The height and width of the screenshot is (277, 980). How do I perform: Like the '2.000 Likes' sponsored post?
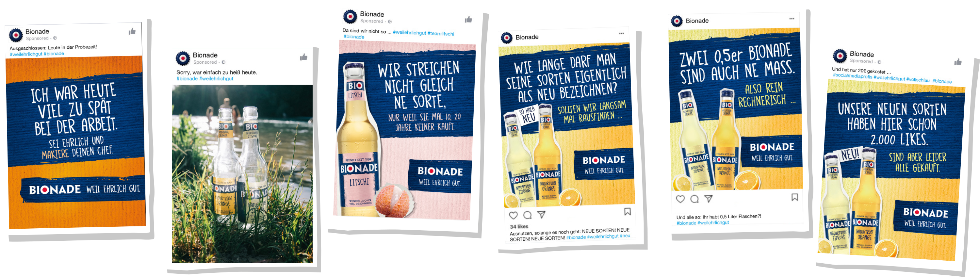point(958,62)
